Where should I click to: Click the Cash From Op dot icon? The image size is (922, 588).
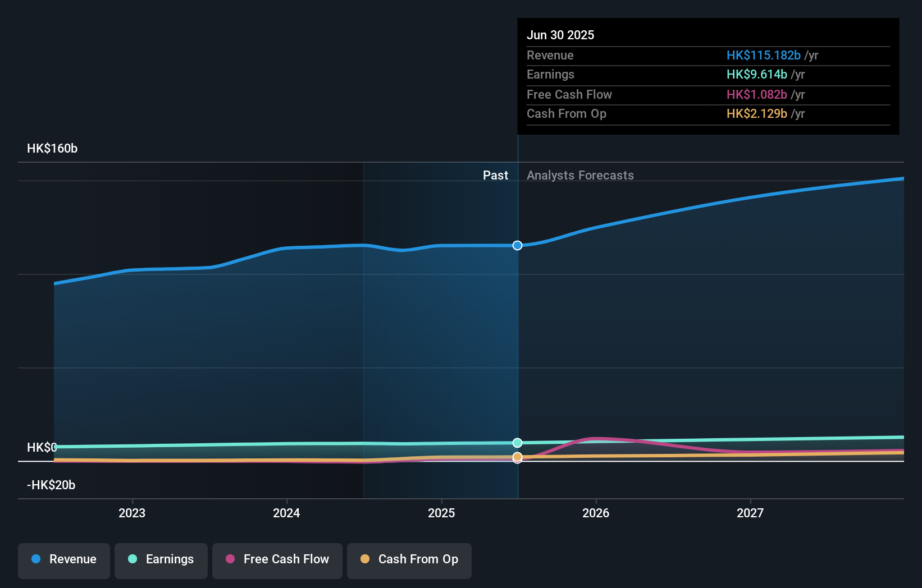366,559
